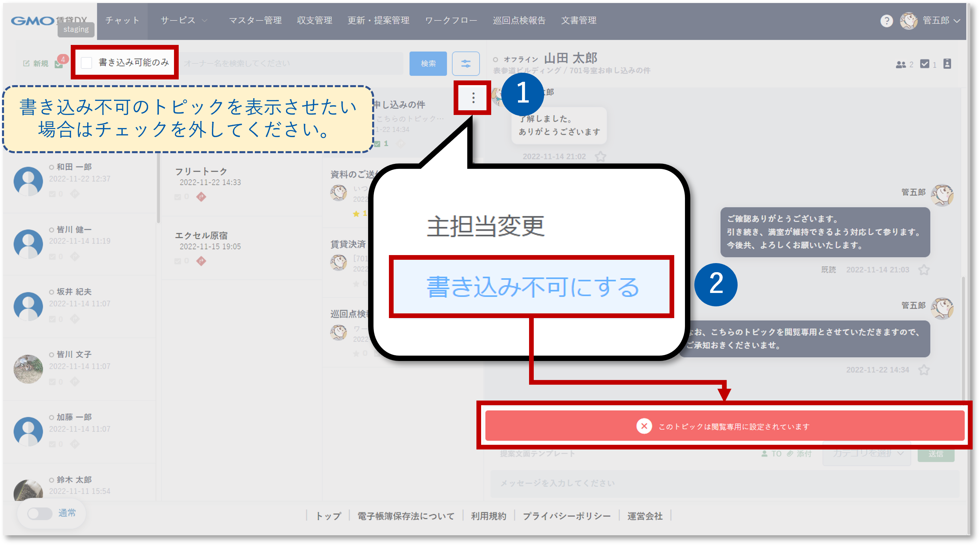Star the 2022-11-14 21:02 message
The height and width of the screenshot is (545, 980).
[x=600, y=156]
